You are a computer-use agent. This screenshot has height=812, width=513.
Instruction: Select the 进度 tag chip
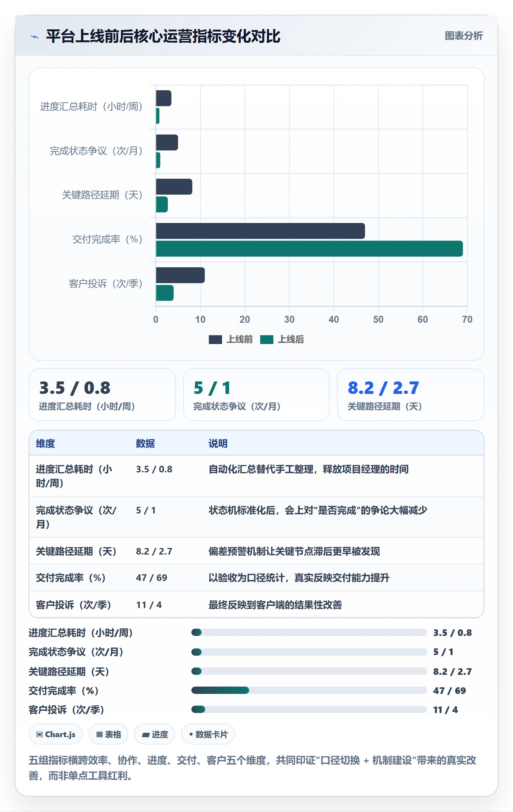pos(155,734)
